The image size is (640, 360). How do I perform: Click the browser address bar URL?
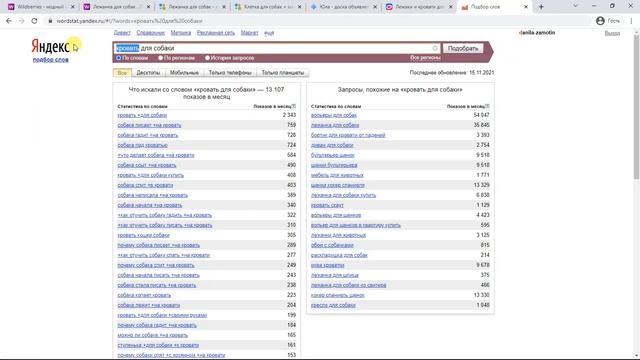click(129, 21)
